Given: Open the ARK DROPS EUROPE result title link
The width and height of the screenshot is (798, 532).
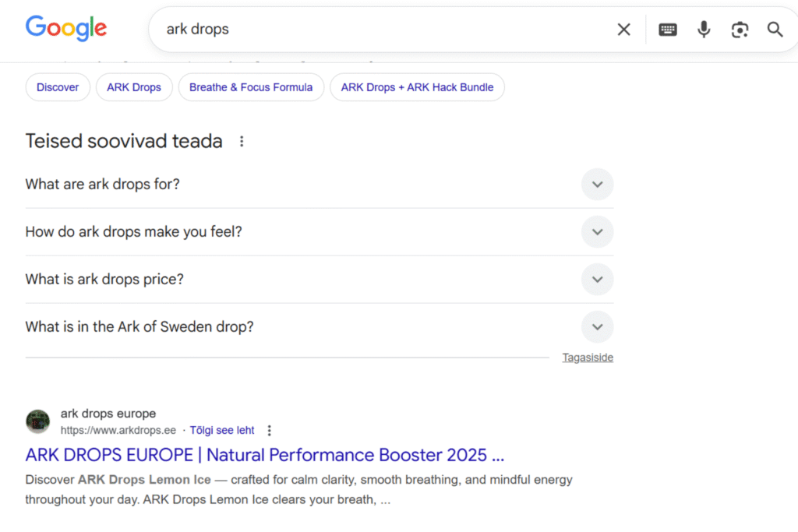Looking at the screenshot, I should click(265, 455).
